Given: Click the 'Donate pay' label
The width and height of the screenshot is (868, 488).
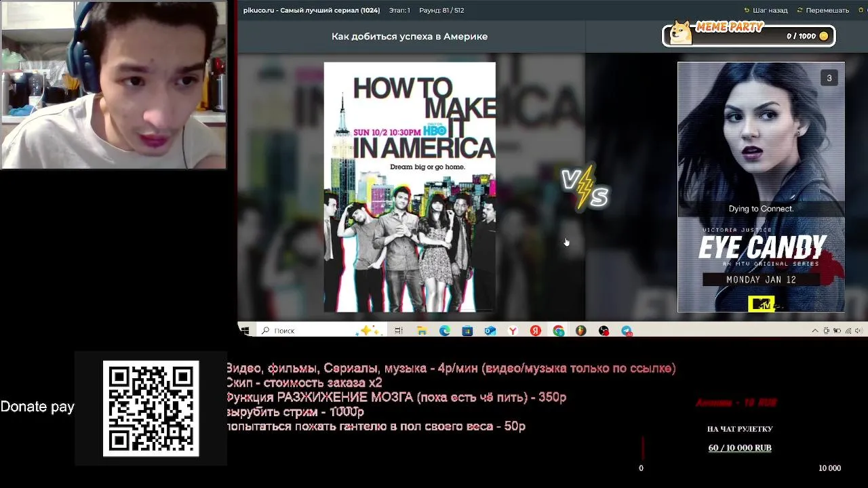Looking at the screenshot, I should point(37,407).
